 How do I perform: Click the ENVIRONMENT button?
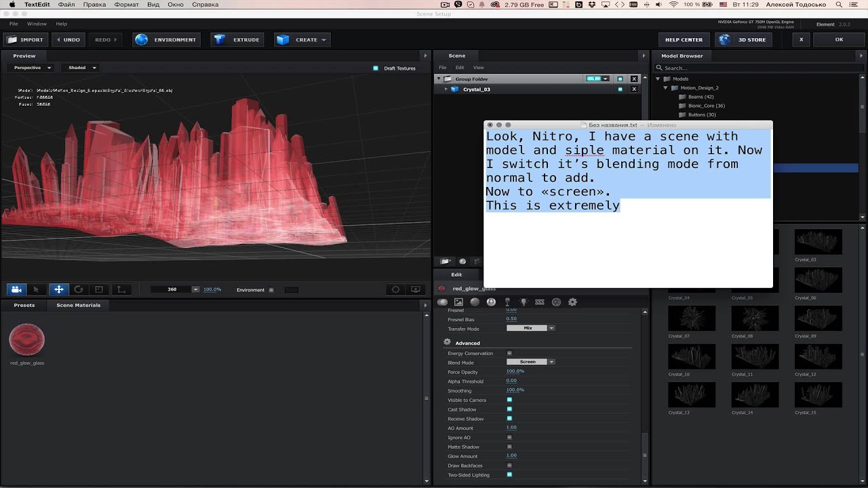165,39
